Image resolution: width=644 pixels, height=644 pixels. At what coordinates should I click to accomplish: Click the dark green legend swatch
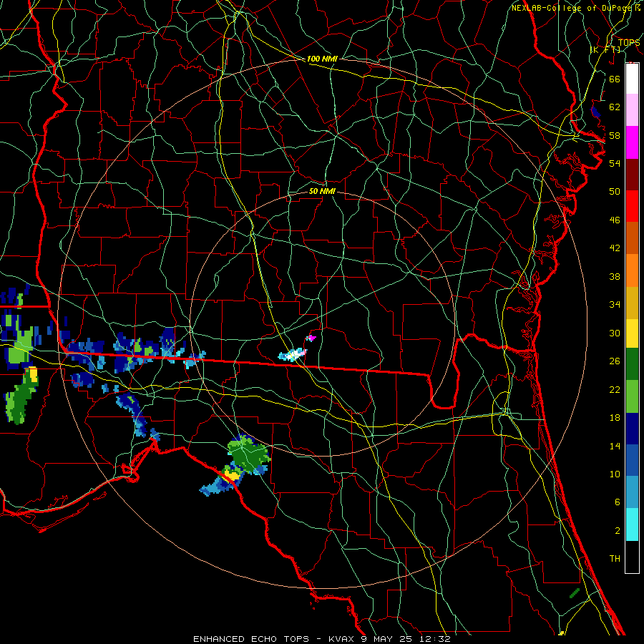[x=632, y=364]
